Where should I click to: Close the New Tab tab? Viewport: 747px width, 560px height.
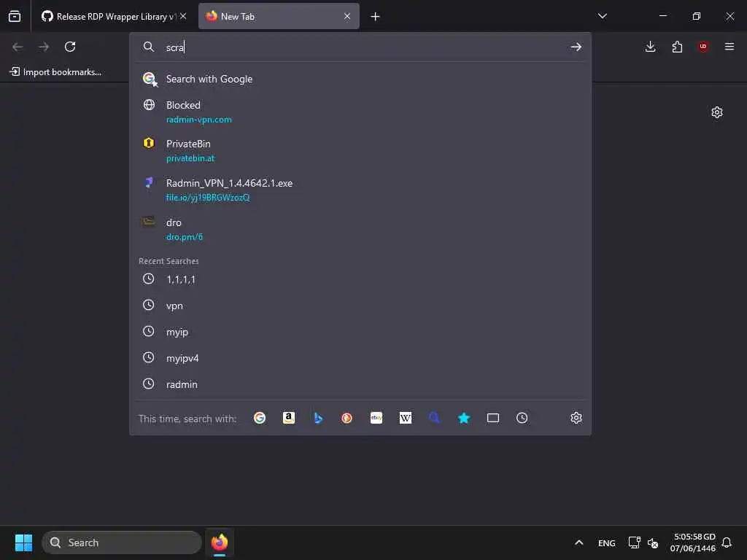point(347,16)
